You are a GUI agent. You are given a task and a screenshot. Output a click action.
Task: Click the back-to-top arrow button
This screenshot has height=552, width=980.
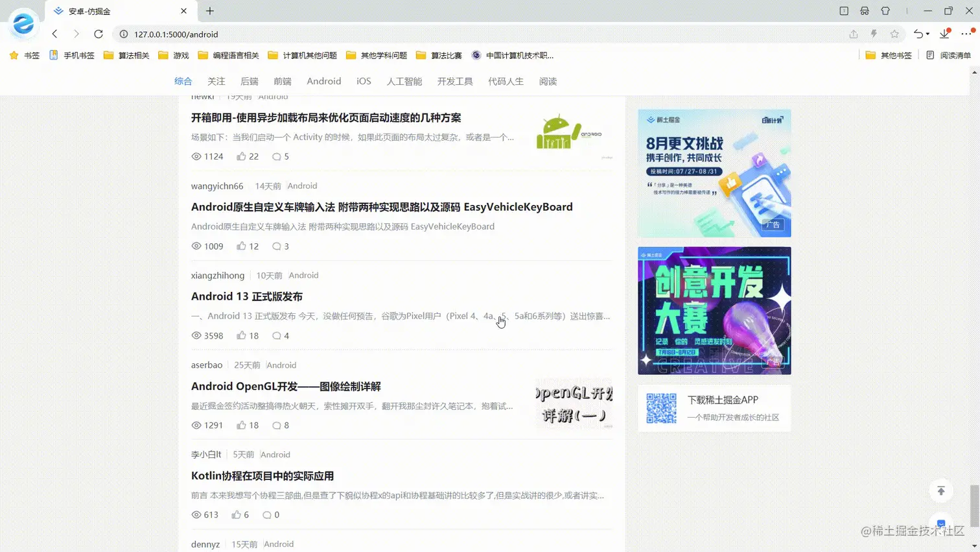pos(941,491)
